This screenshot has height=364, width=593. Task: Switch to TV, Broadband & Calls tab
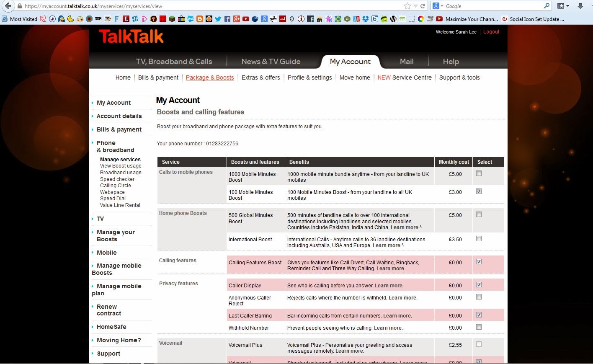pyautogui.click(x=174, y=62)
